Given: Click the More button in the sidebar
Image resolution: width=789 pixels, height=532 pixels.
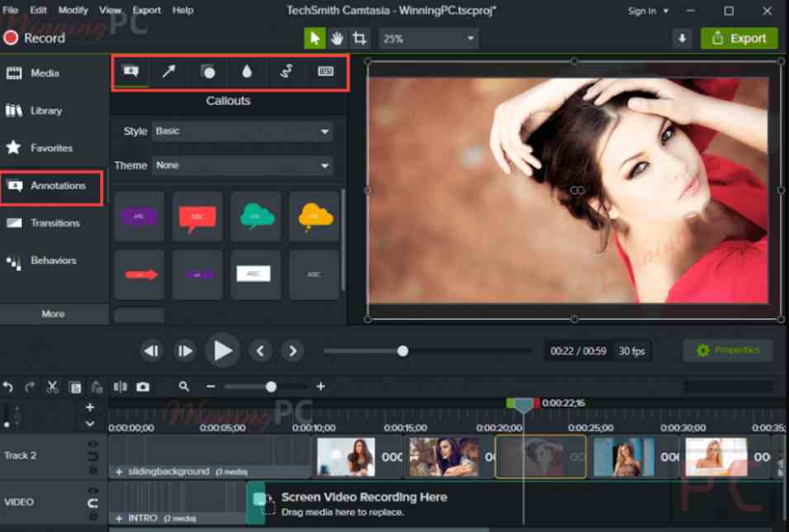Looking at the screenshot, I should pos(54,314).
